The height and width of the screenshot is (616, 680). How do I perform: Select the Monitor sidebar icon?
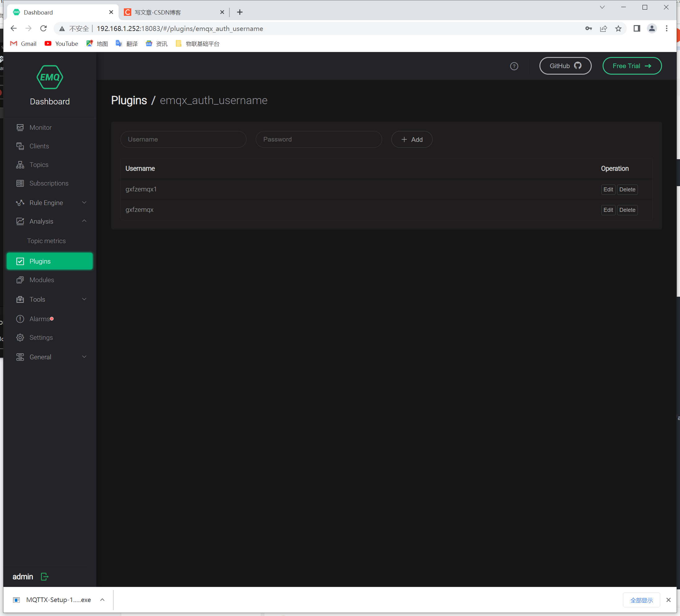20,127
